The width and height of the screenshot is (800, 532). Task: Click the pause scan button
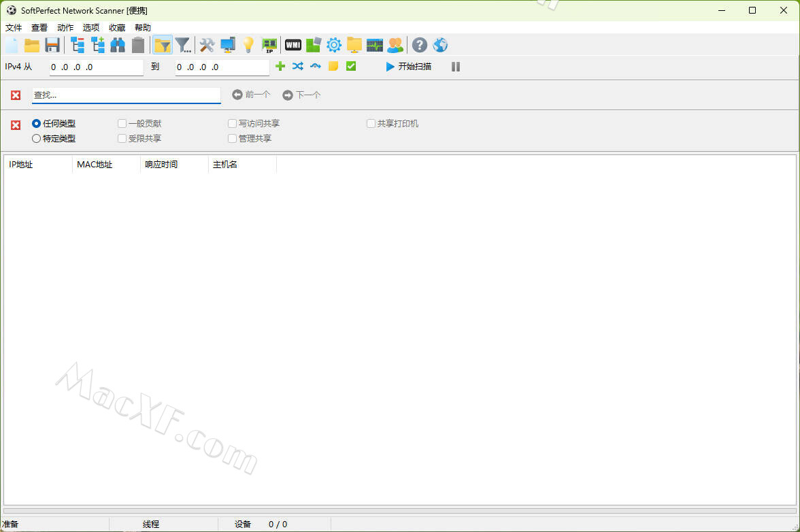tap(456, 67)
